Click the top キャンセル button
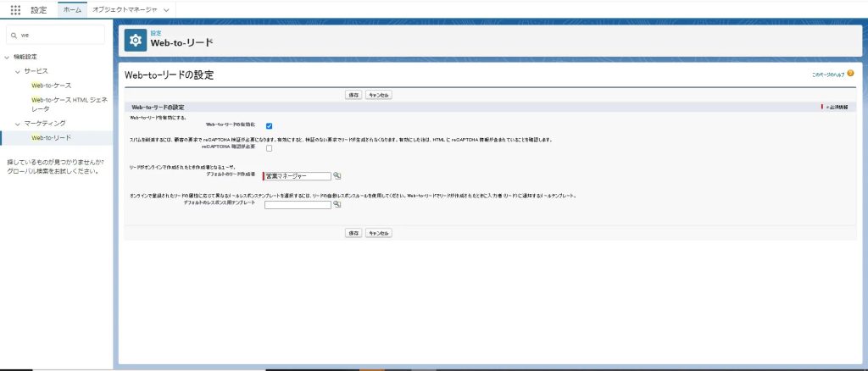This screenshot has width=868, height=371. tap(379, 95)
